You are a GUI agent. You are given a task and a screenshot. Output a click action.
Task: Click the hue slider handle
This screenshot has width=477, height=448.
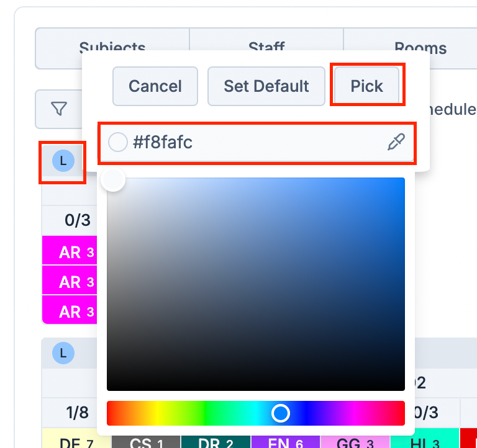[x=281, y=413]
